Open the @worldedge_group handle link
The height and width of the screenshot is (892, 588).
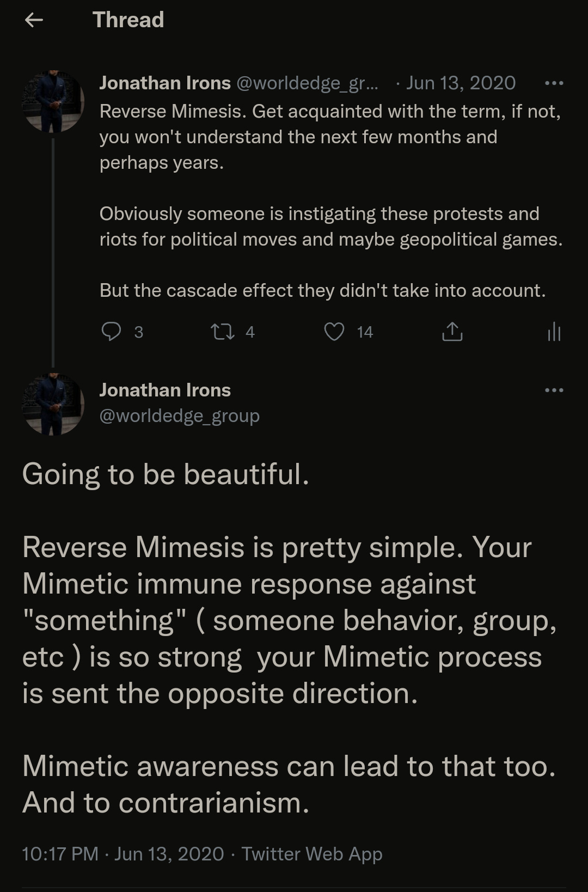(x=179, y=416)
